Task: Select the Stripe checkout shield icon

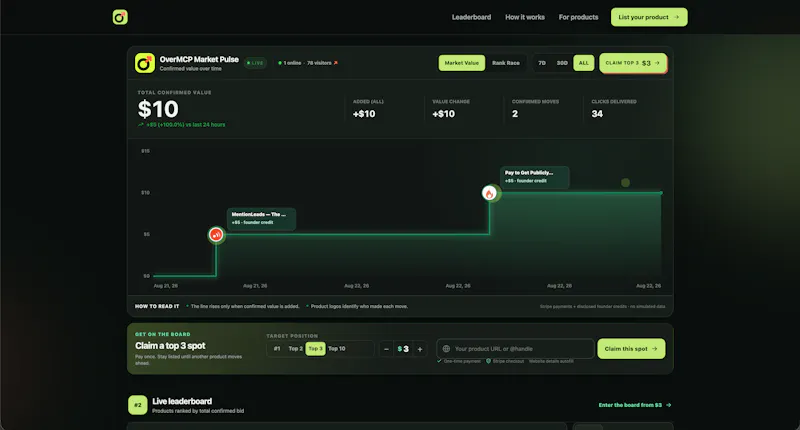Action: [x=488, y=361]
